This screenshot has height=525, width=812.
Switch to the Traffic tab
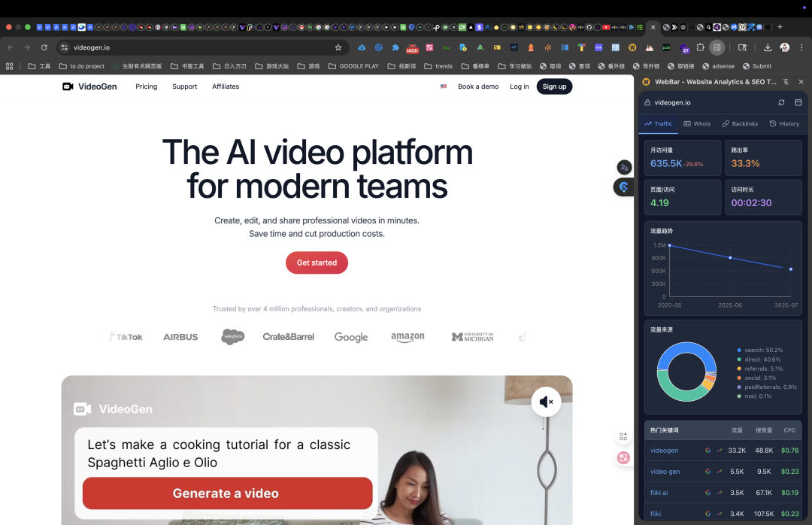[x=658, y=124]
